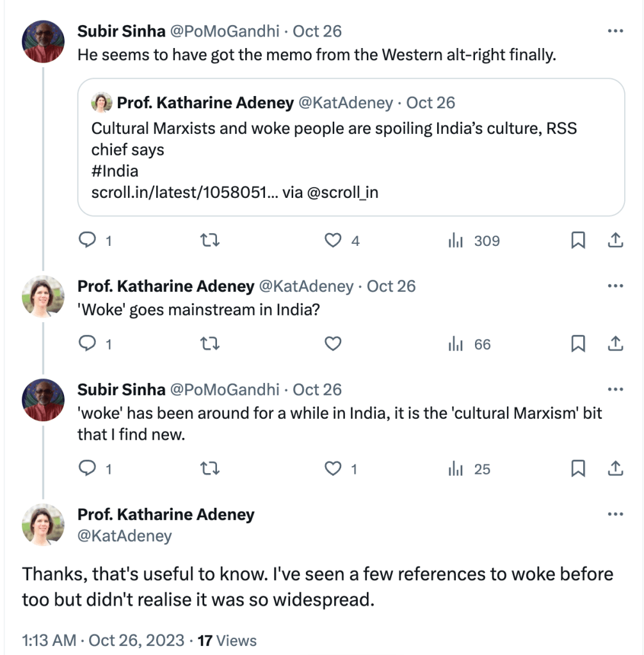Like the 'Woke' goes mainstream tweet
644x655 pixels.
333,344
